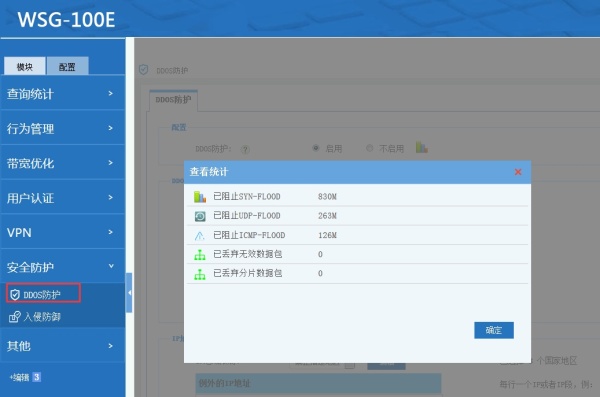Click the help question mark beside DDOS防护
The height and width of the screenshot is (397, 600).
(245, 149)
